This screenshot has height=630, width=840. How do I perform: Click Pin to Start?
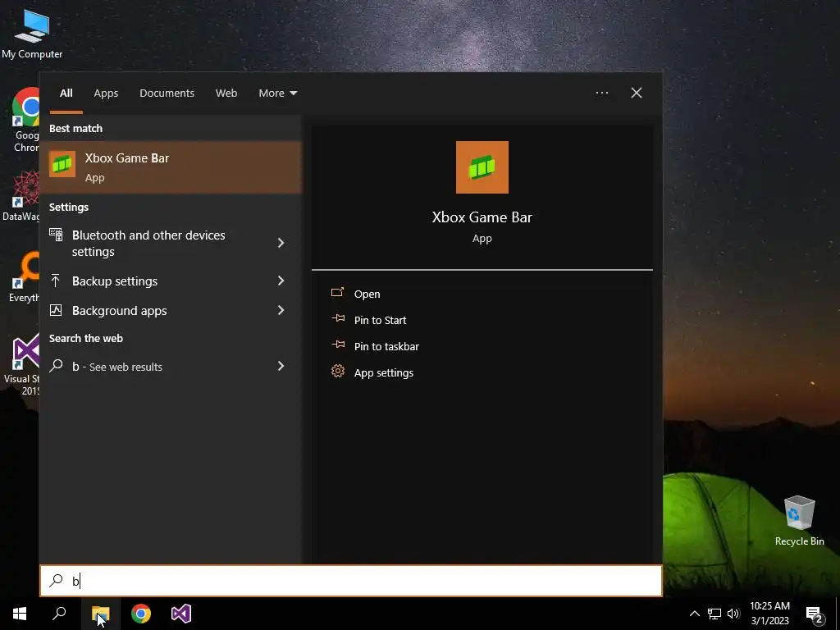click(x=380, y=320)
